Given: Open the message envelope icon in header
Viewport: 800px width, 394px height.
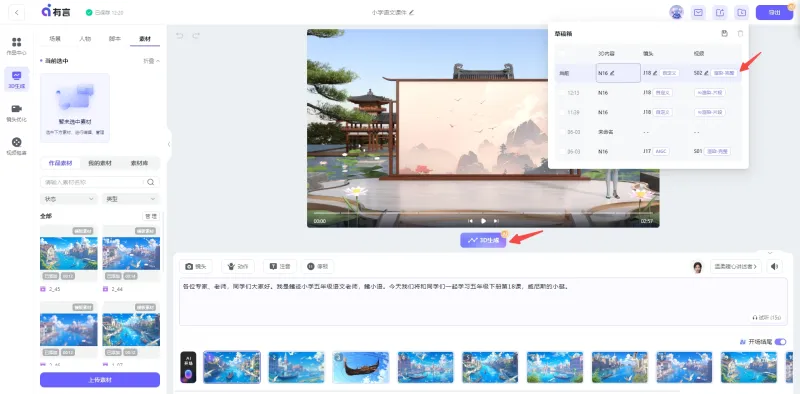Looking at the screenshot, I should click(698, 12).
